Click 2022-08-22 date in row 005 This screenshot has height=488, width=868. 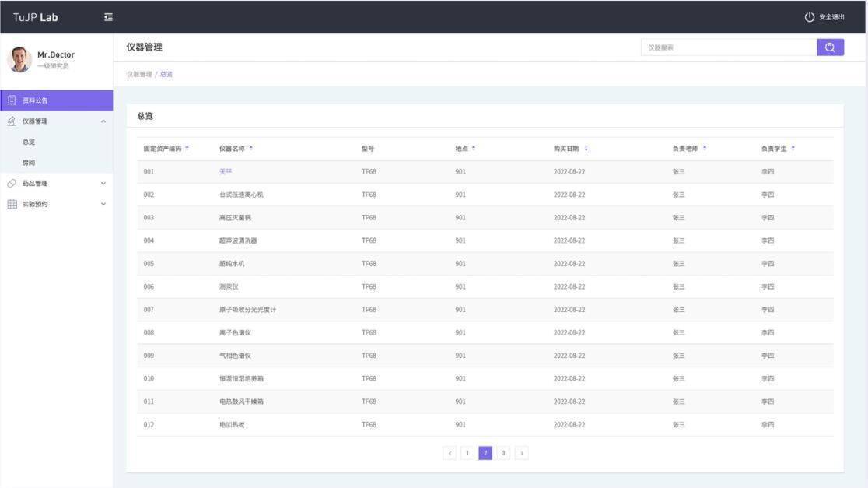(x=569, y=264)
